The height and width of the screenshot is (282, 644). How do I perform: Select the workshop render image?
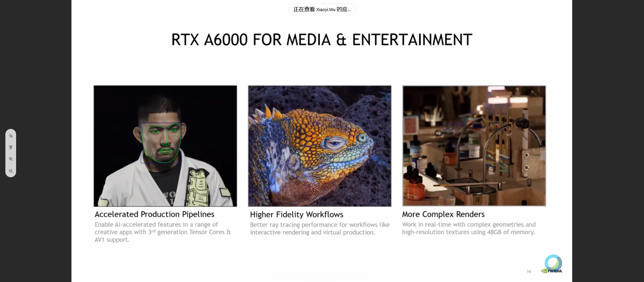pyautogui.click(x=474, y=146)
